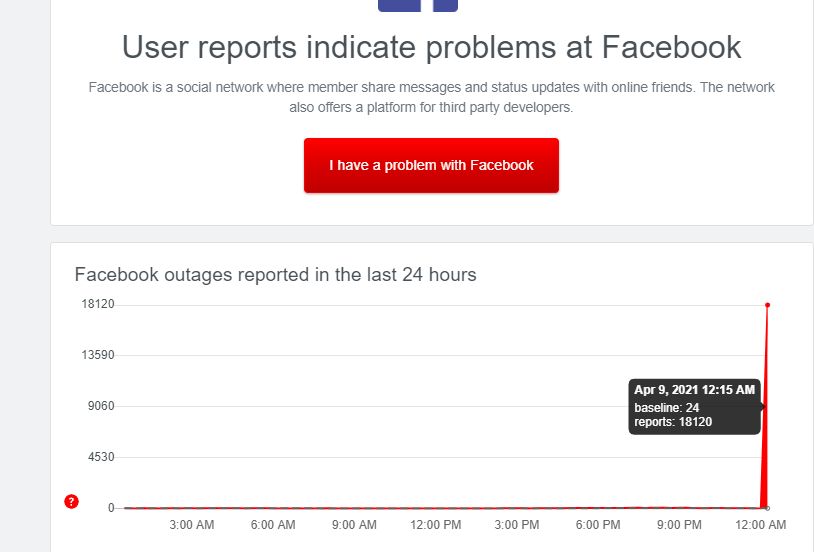This screenshot has width=814, height=552.
Task: Click the 12:00 PM x-axis label
Action: pos(436,525)
